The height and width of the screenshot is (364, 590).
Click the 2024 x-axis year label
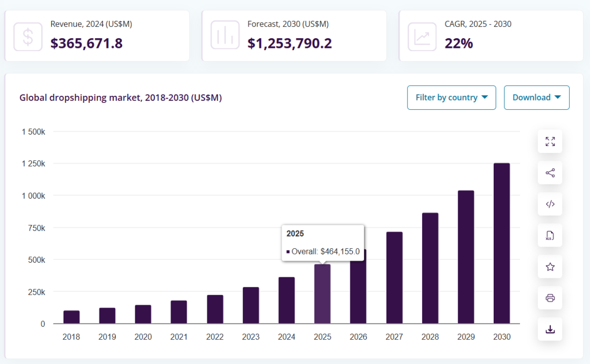coord(287,337)
